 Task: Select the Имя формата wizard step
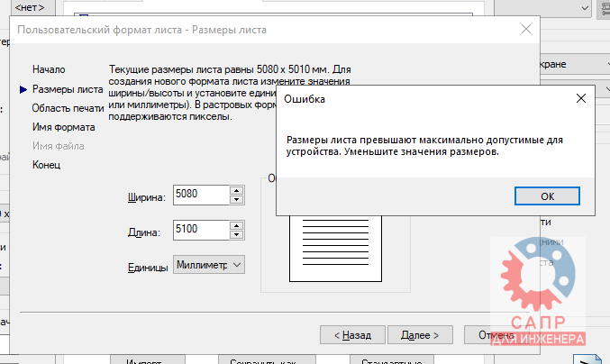coord(63,127)
